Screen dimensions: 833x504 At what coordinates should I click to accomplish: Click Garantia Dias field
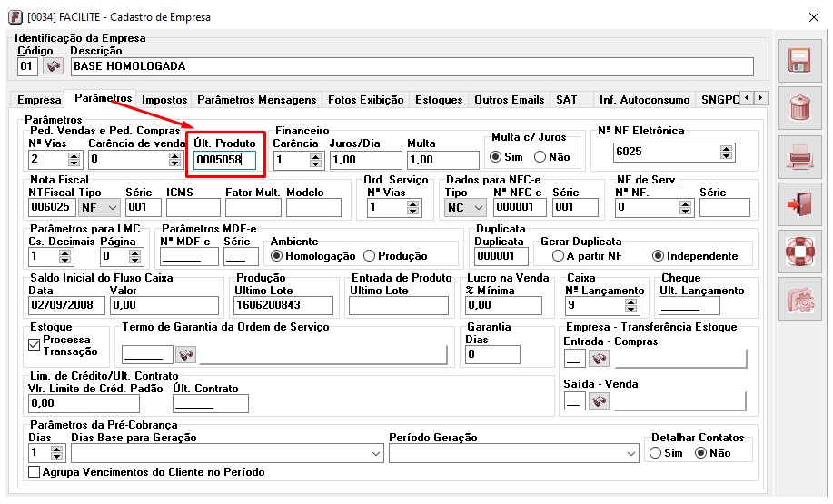point(492,354)
